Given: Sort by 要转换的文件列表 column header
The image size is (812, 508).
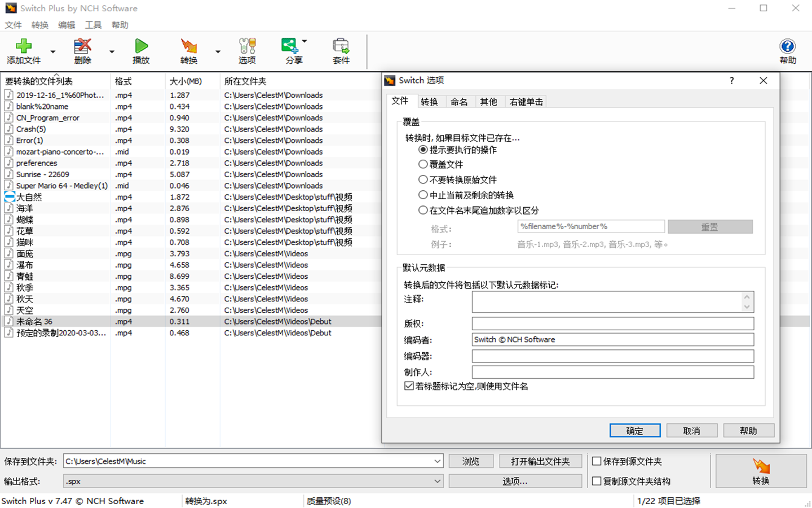Looking at the screenshot, I should coord(55,81).
